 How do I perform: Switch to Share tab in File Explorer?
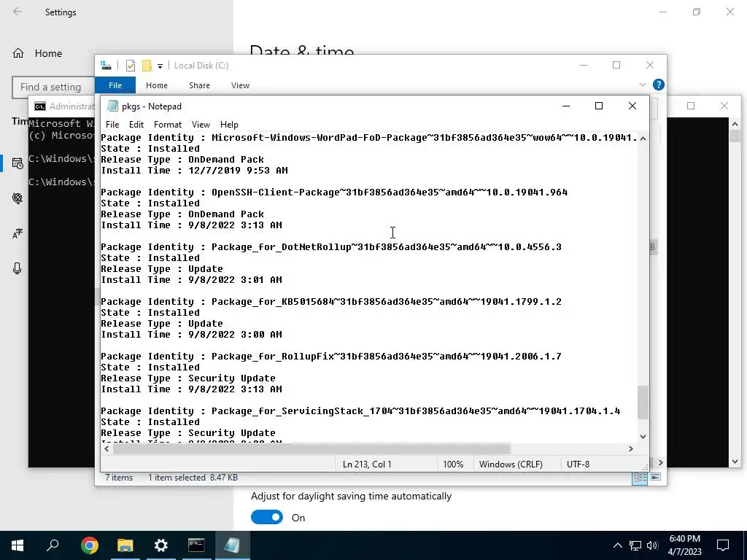pos(199,85)
